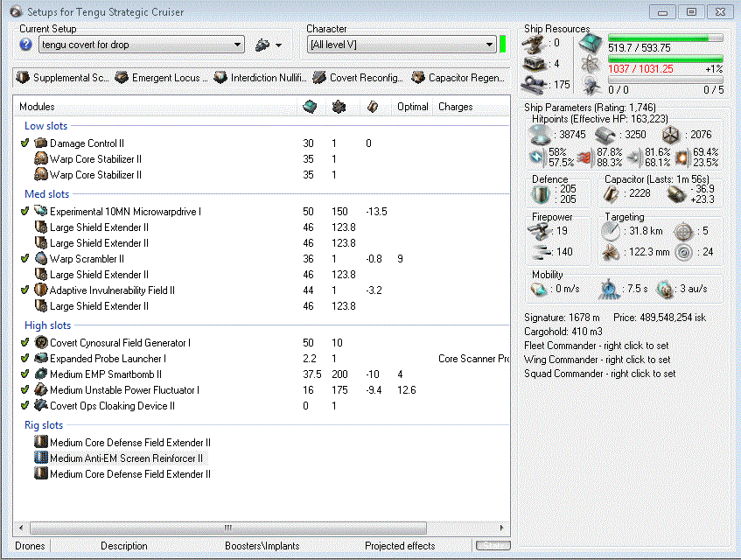Screen dimensions: 741x560
Task: Toggle the Medium Unstable Power Fluctuator checkmark
Action: 25,390
